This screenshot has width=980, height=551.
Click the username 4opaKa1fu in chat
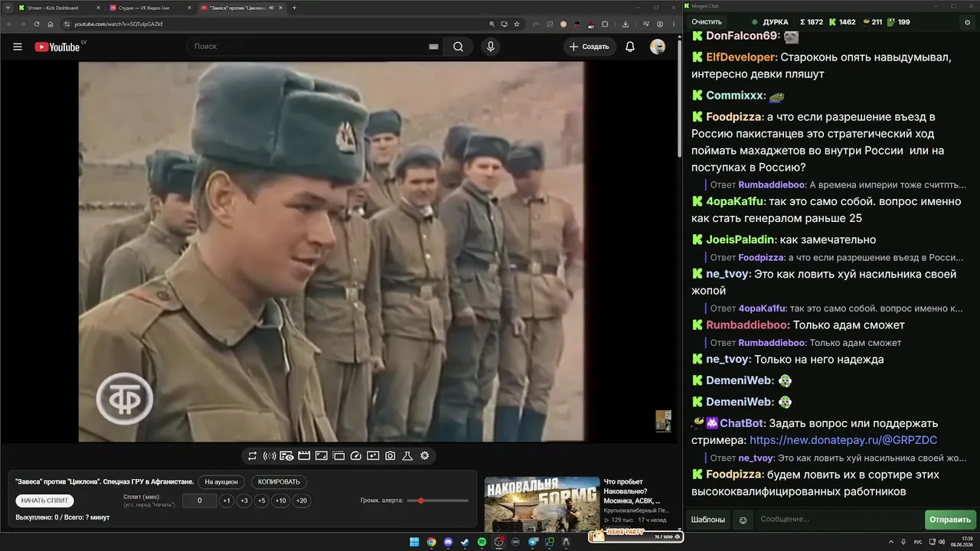[735, 201]
